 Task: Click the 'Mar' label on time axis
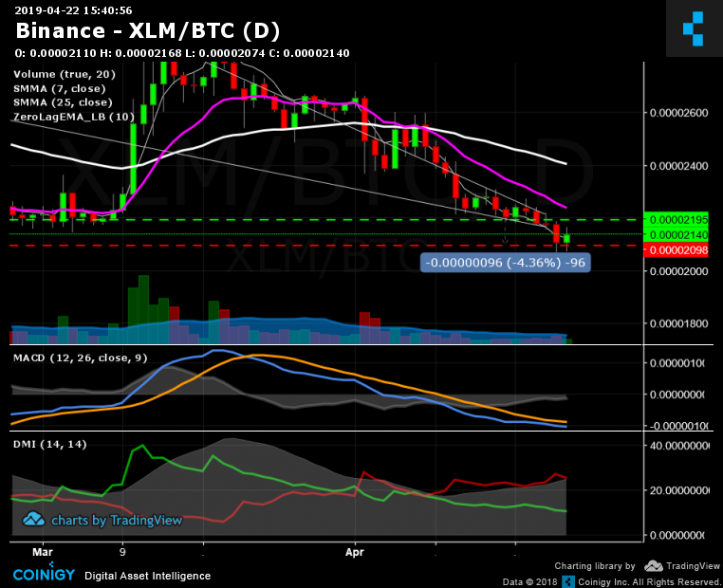click(43, 552)
